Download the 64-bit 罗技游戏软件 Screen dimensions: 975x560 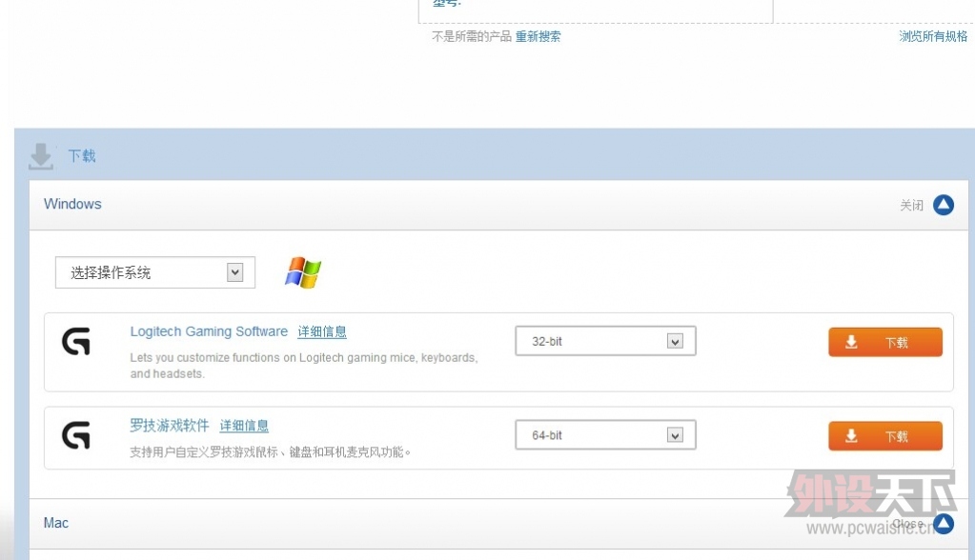tap(885, 435)
